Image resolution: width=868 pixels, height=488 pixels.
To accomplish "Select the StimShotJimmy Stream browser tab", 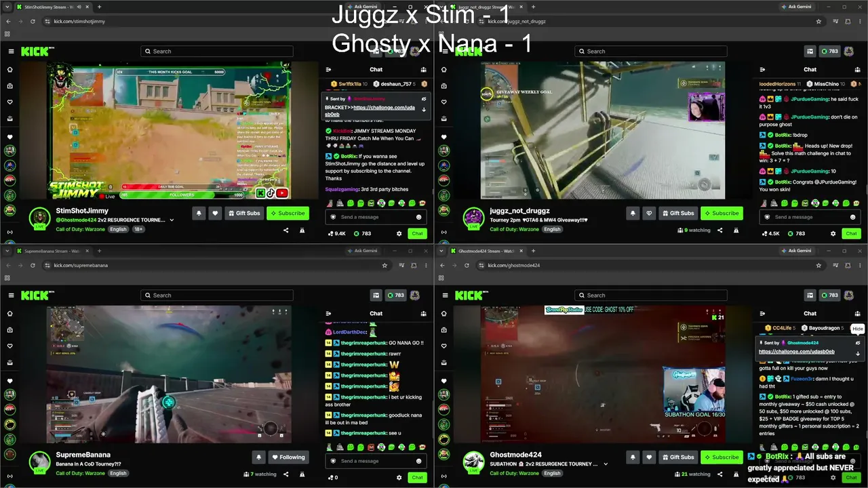I will click(53, 7).
